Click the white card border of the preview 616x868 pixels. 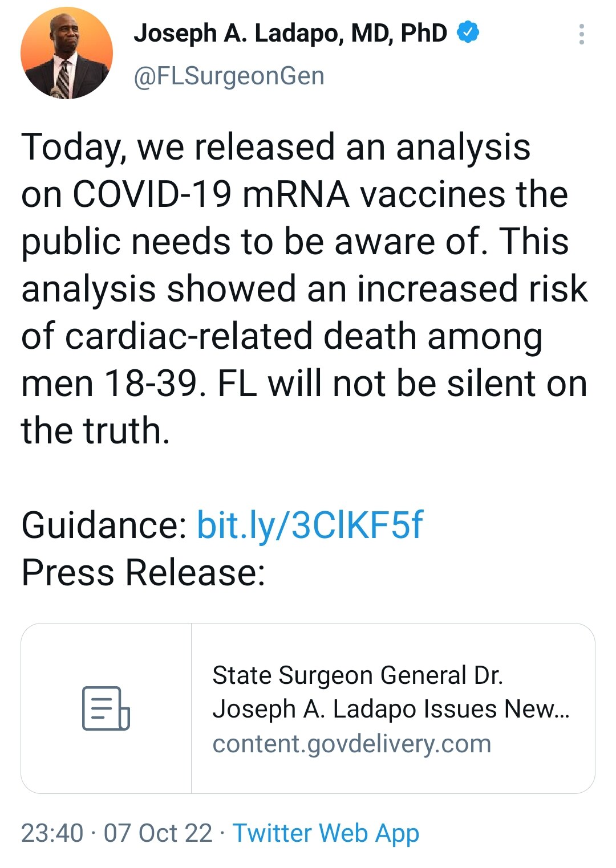click(308, 627)
